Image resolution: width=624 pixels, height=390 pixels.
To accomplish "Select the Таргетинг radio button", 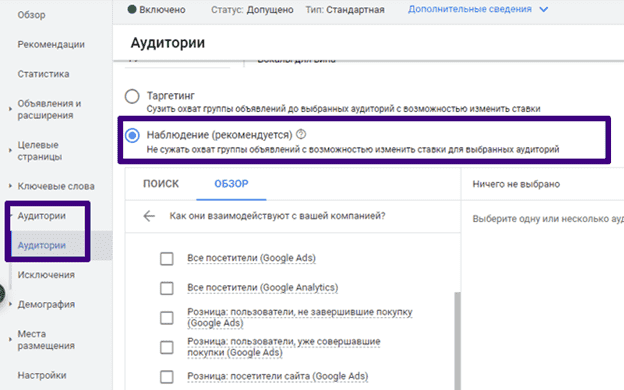I will click(132, 96).
